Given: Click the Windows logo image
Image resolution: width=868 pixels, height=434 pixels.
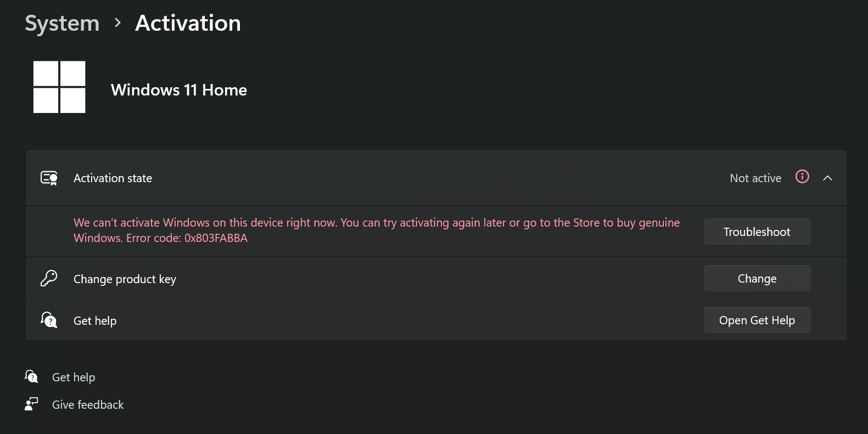Looking at the screenshot, I should point(59,87).
